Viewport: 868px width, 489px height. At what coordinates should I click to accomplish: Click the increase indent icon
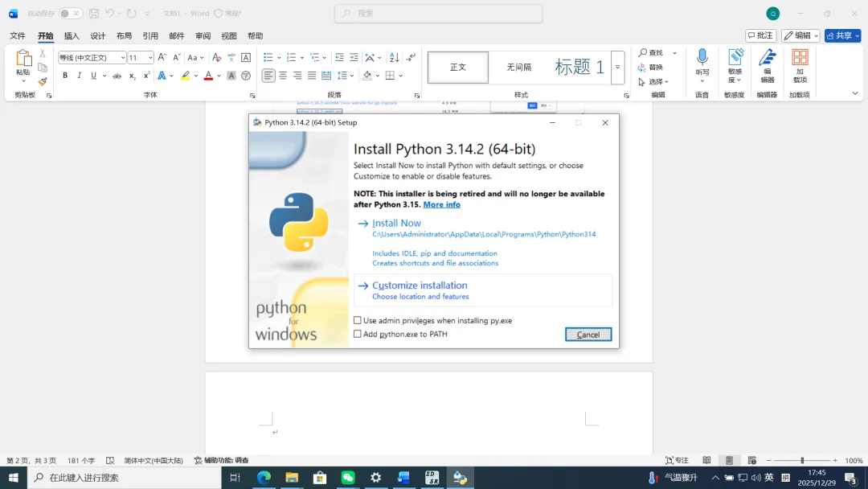(354, 57)
